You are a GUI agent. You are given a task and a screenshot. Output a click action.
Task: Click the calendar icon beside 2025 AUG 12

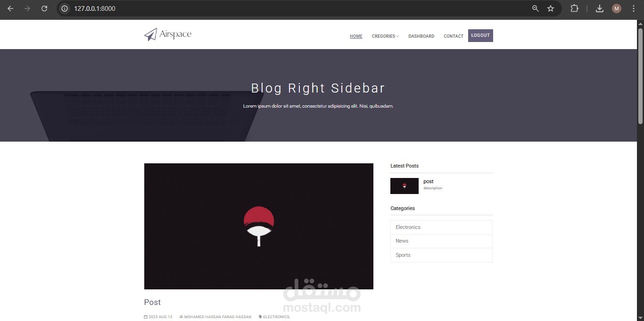click(x=146, y=317)
